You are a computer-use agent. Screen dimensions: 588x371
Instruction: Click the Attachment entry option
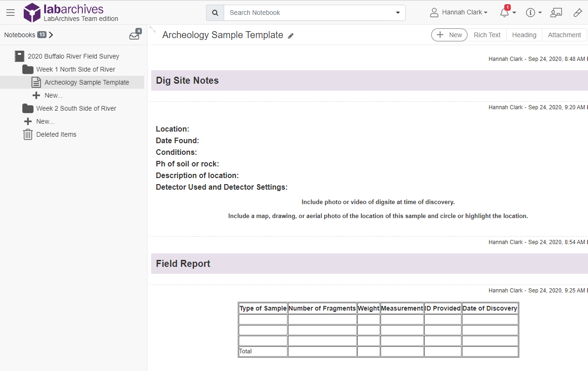[564, 35]
